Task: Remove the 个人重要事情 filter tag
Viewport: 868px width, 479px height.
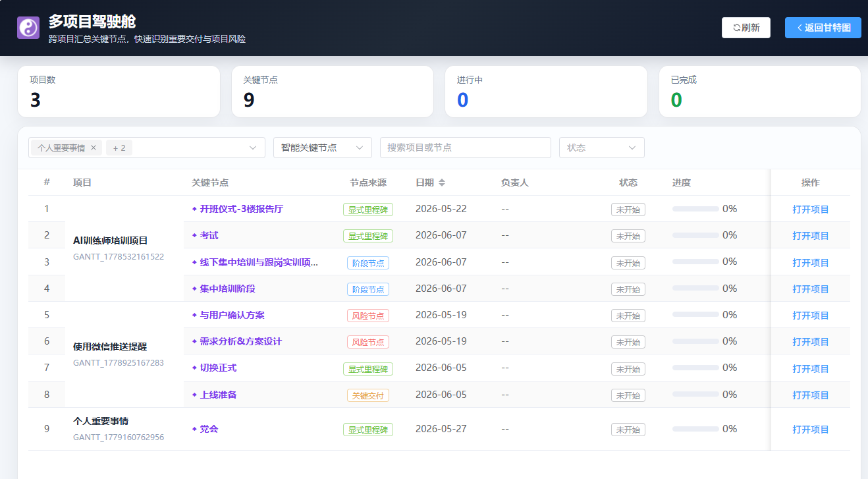Action: coord(94,148)
